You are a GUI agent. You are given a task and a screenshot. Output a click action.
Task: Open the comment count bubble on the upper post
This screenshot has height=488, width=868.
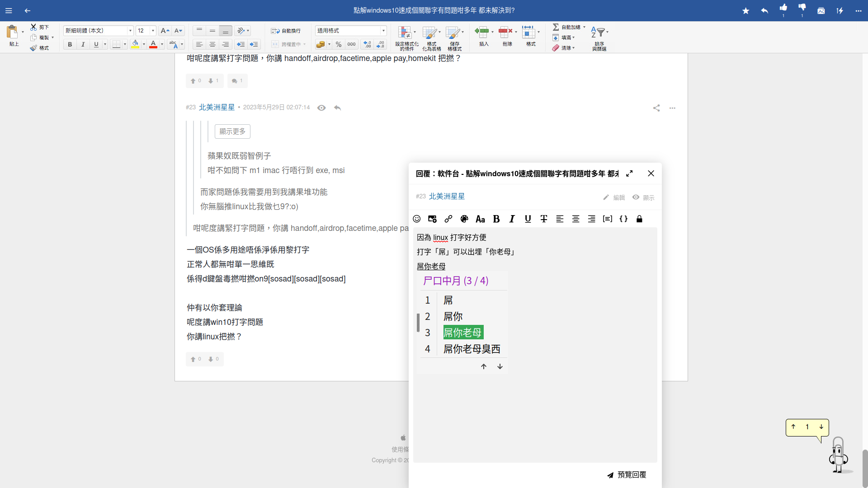[237, 81]
